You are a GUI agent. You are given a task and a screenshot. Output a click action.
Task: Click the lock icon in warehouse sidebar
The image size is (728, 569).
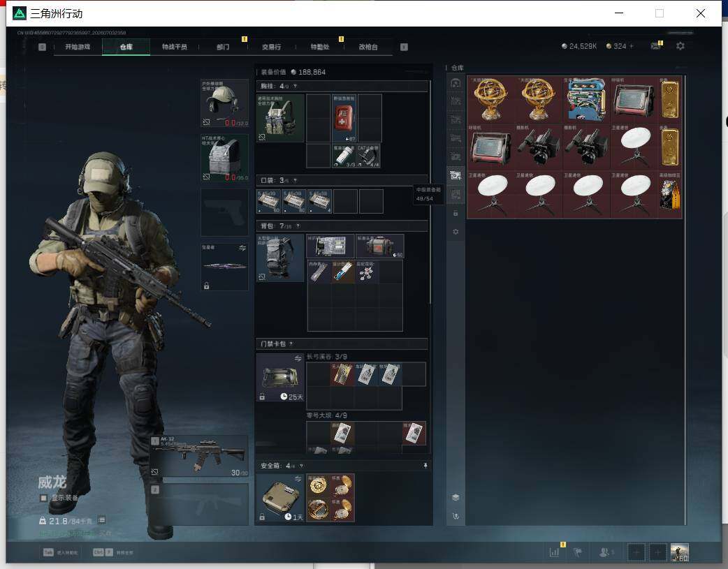tap(456, 213)
